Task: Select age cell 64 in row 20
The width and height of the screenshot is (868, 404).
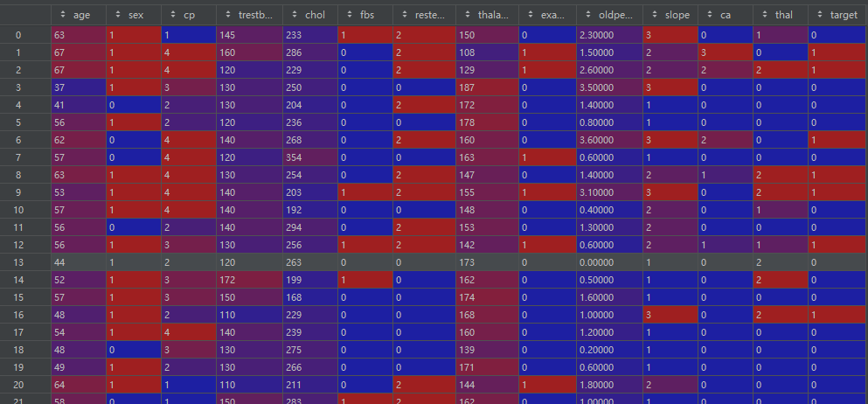Action: [x=79, y=385]
